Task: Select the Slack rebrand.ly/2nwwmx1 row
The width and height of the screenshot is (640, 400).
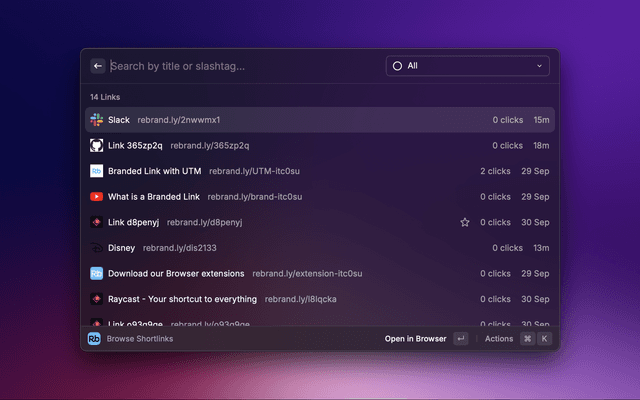Action: click(320, 120)
